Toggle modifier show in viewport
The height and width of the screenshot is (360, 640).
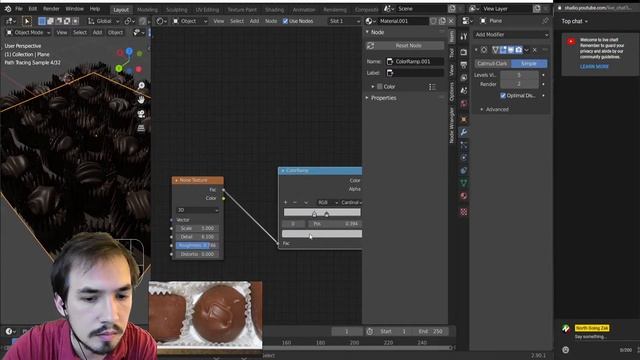pyautogui.click(x=511, y=50)
